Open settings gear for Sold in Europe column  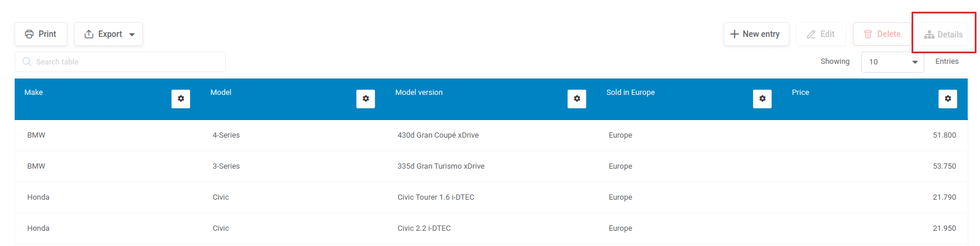click(762, 99)
